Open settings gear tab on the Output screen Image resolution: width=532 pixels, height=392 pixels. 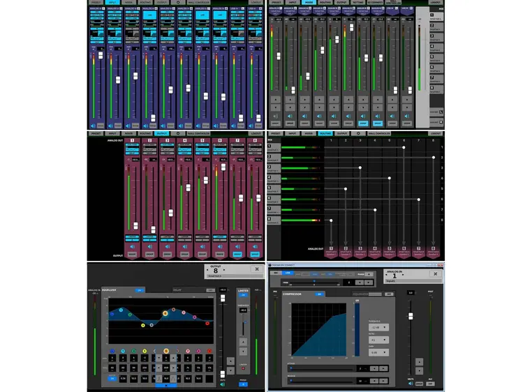(x=178, y=134)
